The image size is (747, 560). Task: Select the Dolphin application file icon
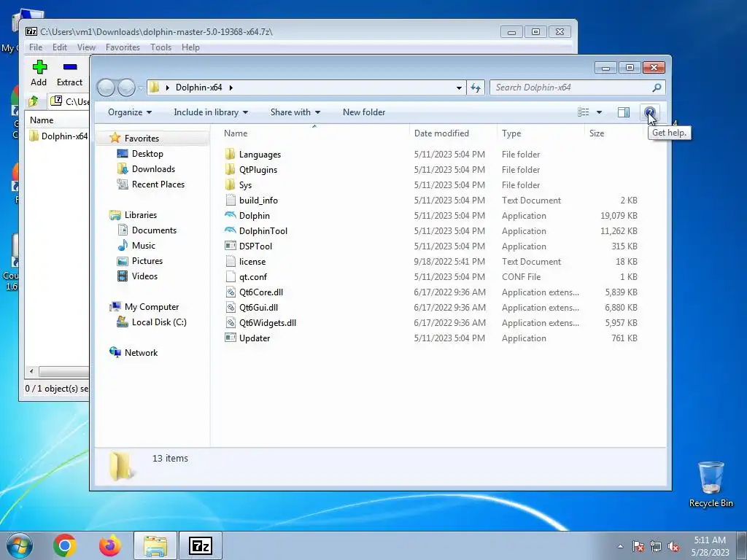tap(231, 215)
